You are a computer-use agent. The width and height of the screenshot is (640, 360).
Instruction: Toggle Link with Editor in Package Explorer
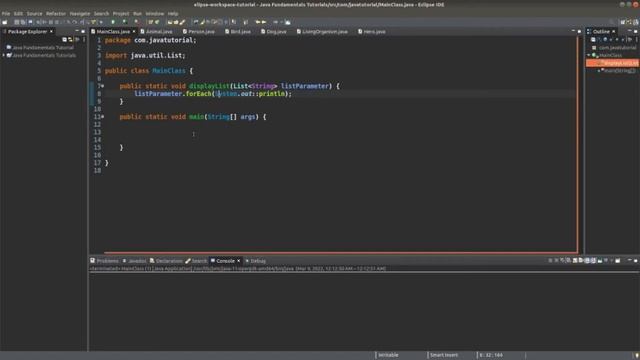(x=70, y=40)
